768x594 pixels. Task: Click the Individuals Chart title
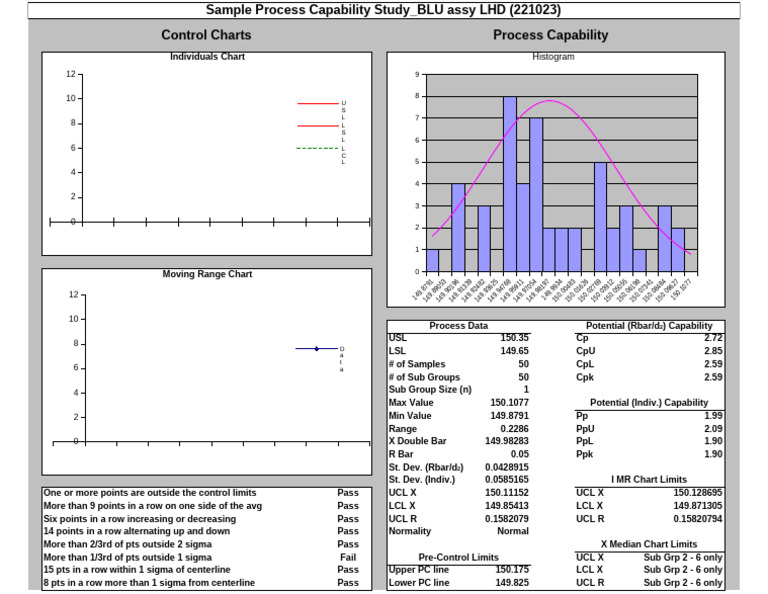(x=207, y=57)
